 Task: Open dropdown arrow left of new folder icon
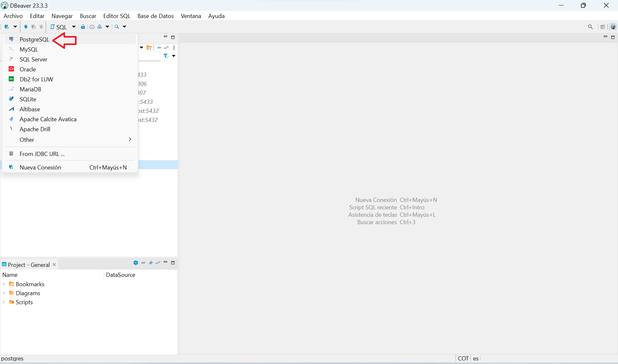coord(141,48)
